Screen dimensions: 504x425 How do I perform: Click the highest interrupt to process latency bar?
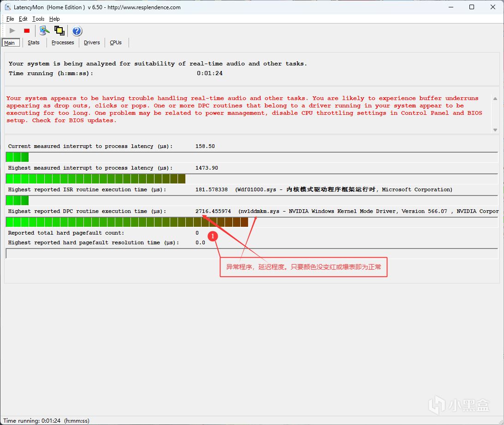point(252,178)
